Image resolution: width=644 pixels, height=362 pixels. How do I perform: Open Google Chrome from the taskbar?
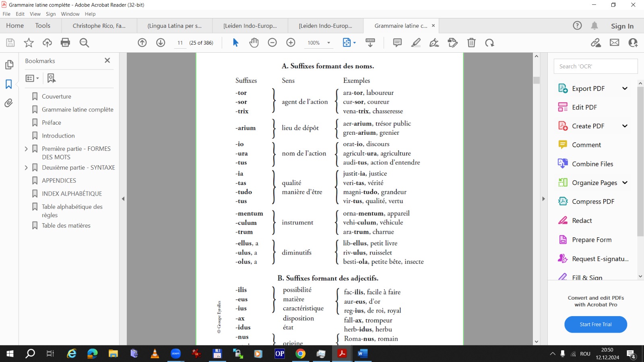tap(300, 354)
